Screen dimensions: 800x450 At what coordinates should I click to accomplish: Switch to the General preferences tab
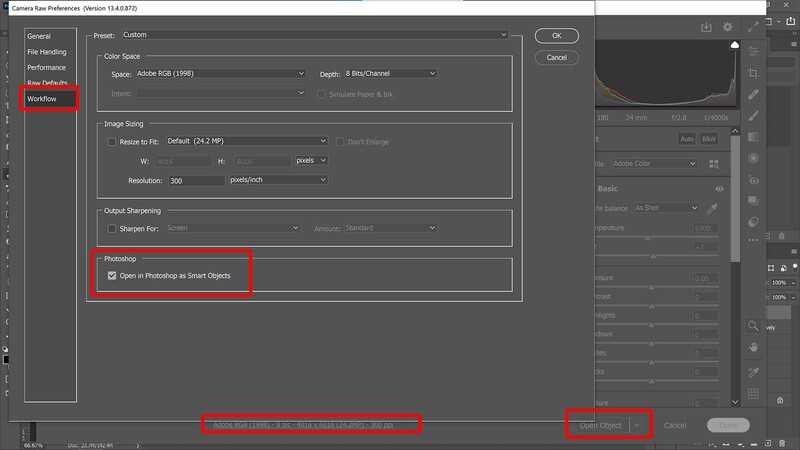point(39,36)
